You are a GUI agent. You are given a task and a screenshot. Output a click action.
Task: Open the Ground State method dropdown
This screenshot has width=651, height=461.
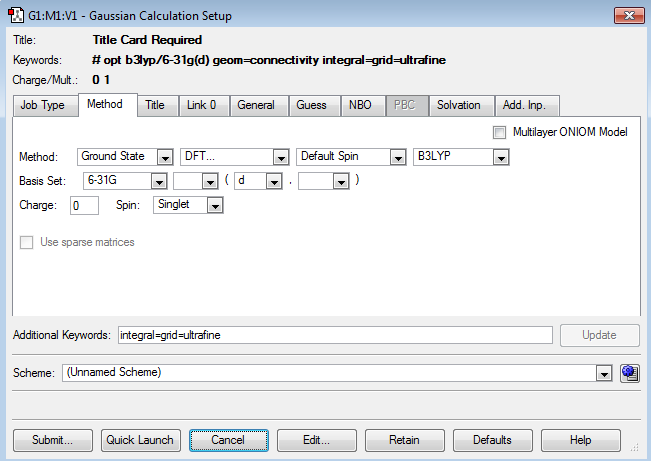pyautogui.click(x=165, y=157)
